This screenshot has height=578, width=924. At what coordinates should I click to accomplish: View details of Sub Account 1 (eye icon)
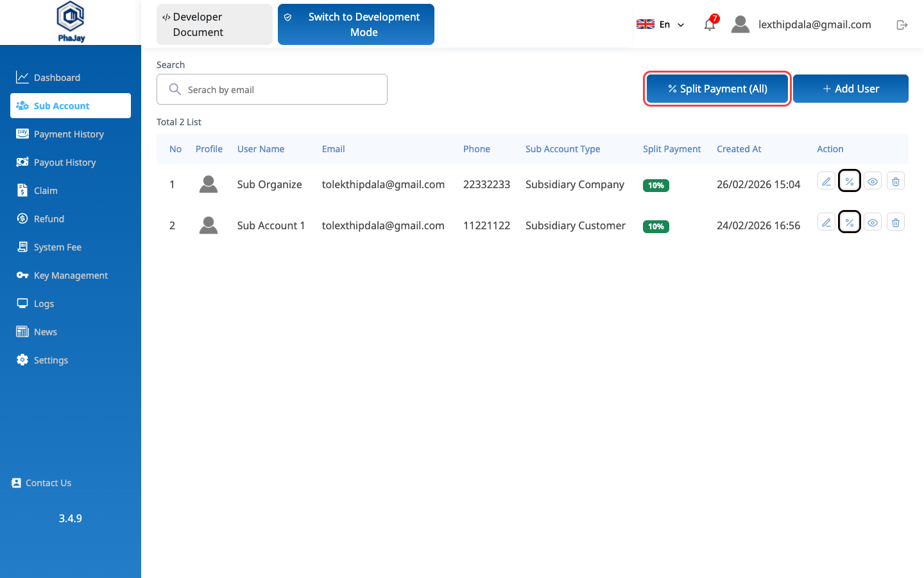pos(873,222)
